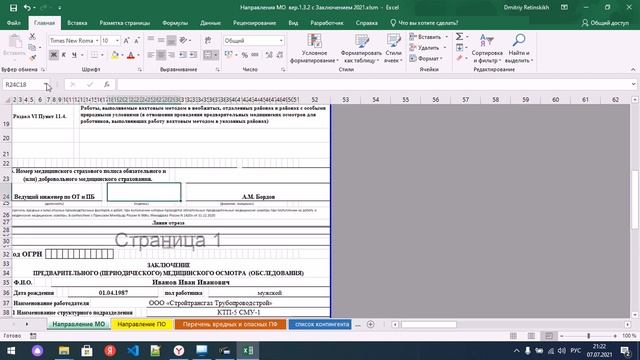
Task: Decrease the indent
Action: tap(182, 55)
